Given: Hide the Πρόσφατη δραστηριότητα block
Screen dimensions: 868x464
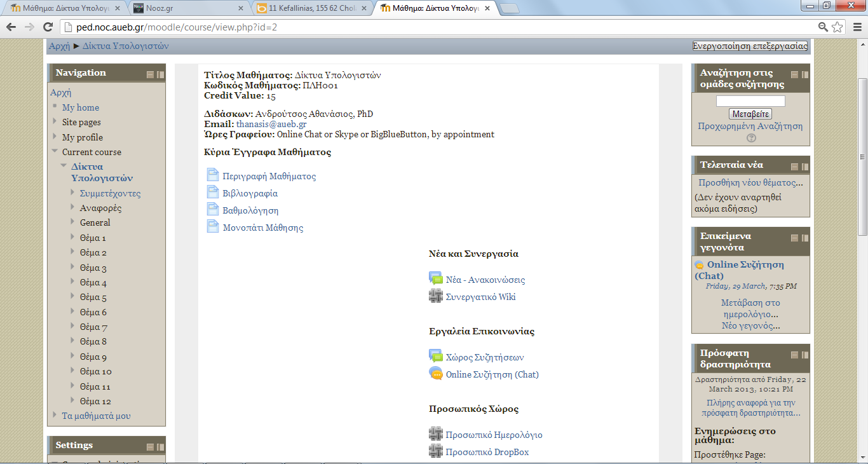Looking at the screenshot, I should coord(795,355).
